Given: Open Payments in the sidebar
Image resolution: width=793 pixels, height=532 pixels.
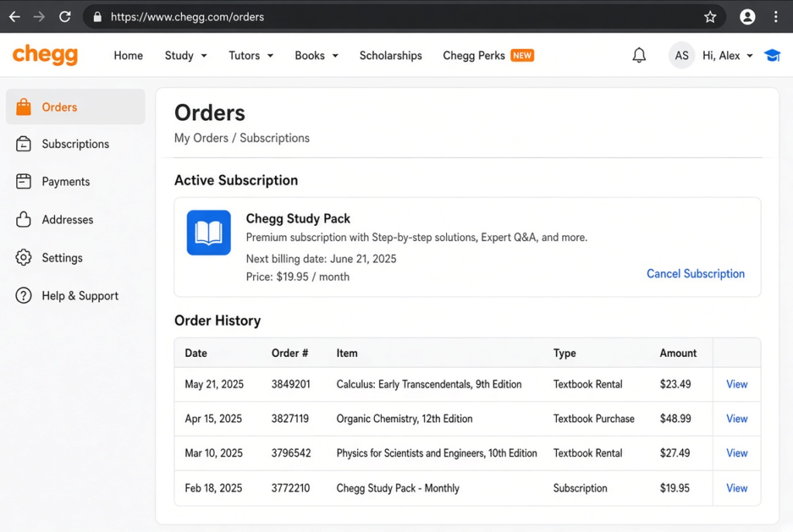Looking at the screenshot, I should pos(66,181).
